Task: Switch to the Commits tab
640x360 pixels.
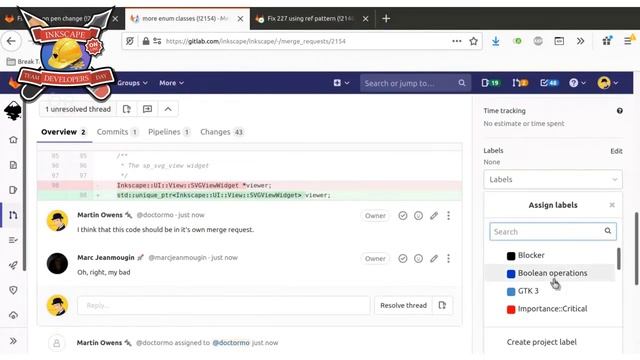Action: coord(118,132)
